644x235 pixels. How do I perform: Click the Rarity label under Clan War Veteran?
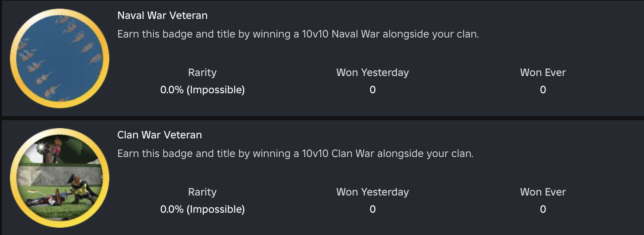coord(202,192)
